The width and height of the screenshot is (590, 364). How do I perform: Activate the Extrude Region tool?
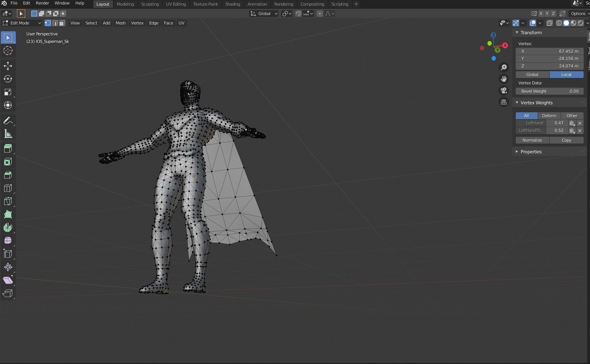[8, 148]
